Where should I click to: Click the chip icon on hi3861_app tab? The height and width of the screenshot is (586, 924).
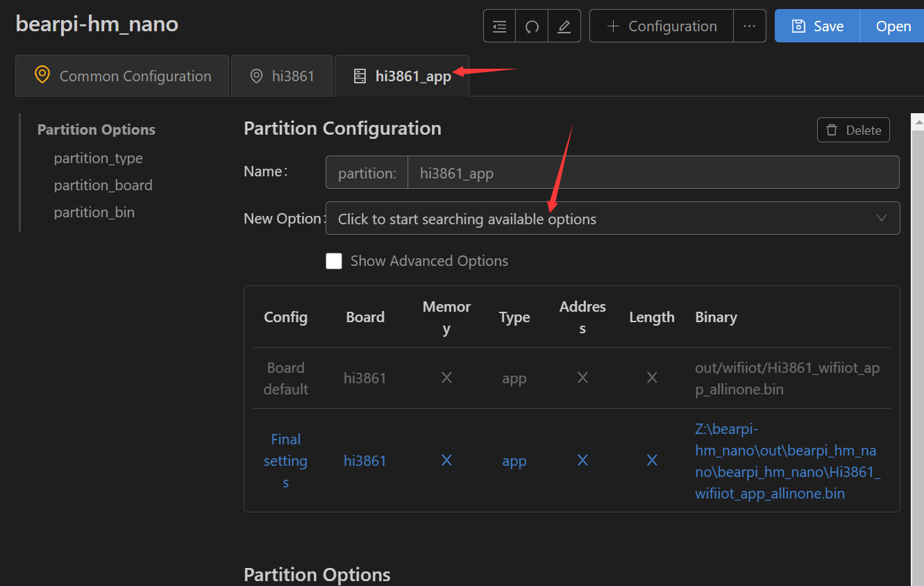coord(360,75)
